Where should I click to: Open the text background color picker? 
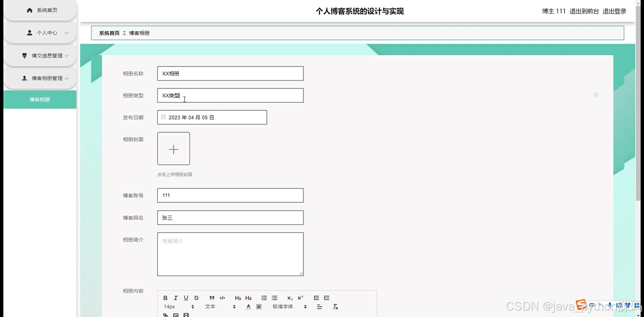point(259,307)
